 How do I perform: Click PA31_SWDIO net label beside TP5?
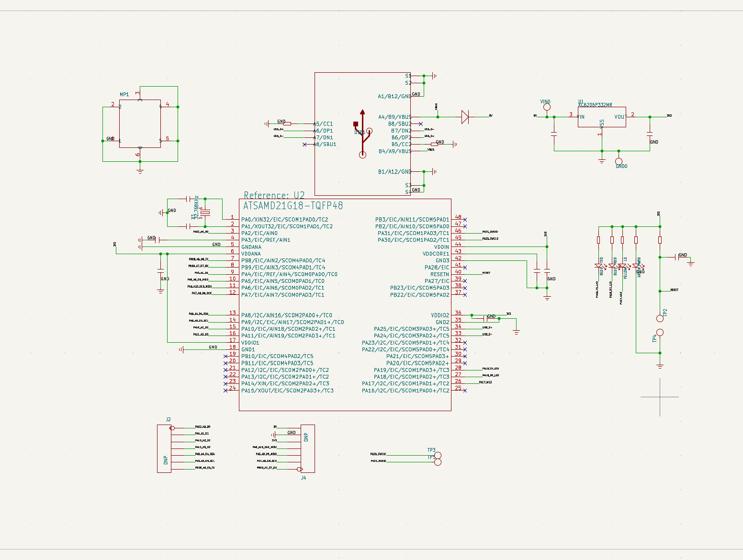[378, 461]
